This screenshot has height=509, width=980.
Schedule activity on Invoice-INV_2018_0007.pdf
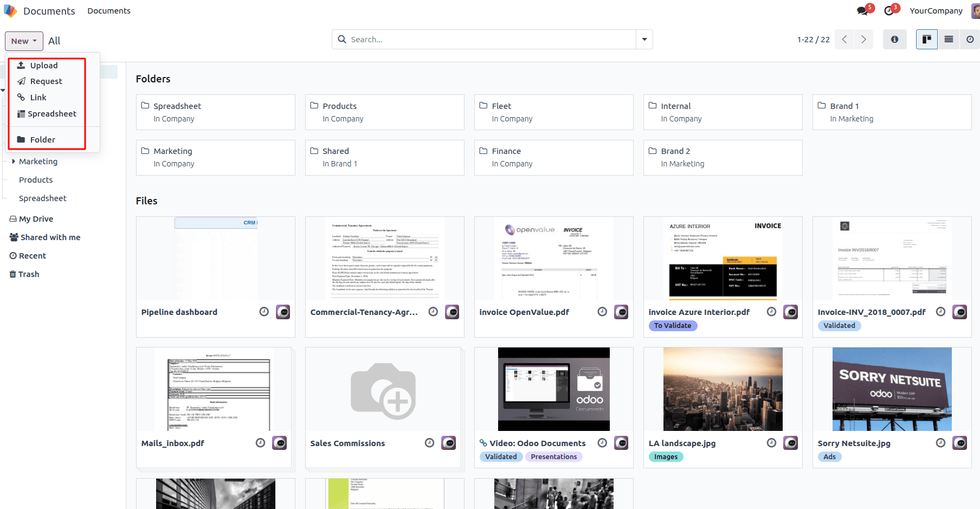click(x=940, y=312)
